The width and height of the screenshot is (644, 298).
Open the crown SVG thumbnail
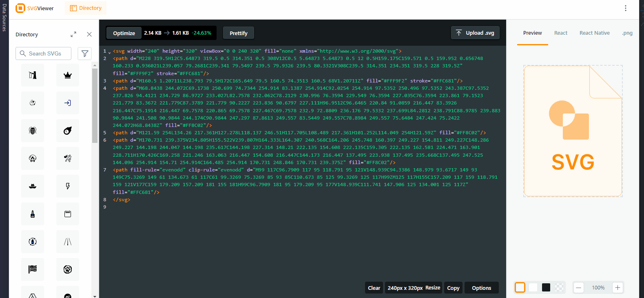(x=68, y=75)
